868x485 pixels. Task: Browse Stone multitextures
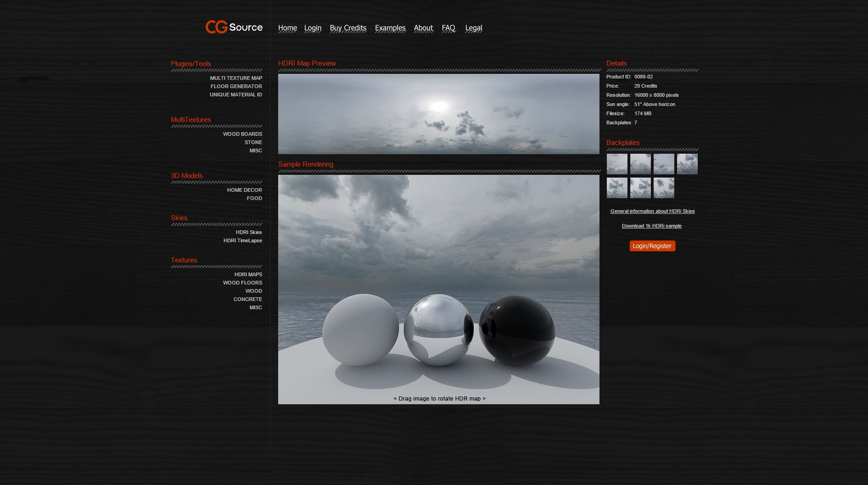[253, 142]
